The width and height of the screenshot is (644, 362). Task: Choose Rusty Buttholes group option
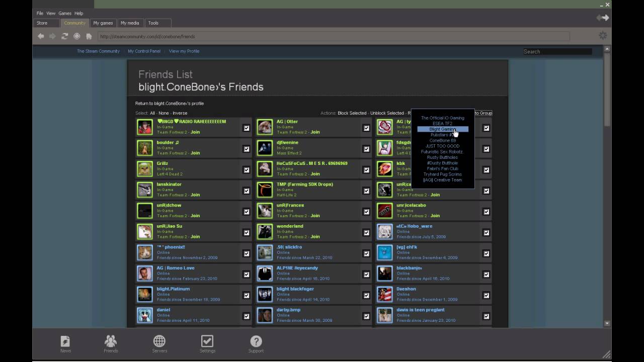coord(443,157)
